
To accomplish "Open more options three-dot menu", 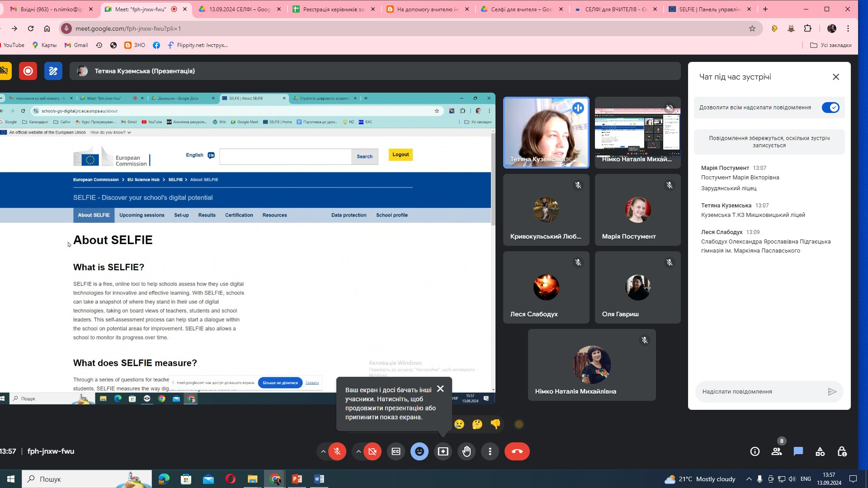I will pyautogui.click(x=490, y=451).
